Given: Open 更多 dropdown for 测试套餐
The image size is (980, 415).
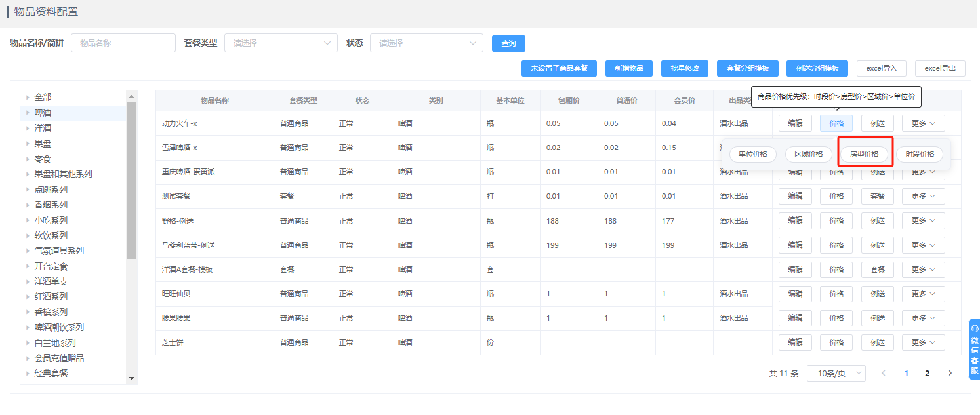Looking at the screenshot, I should click(x=923, y=196).
